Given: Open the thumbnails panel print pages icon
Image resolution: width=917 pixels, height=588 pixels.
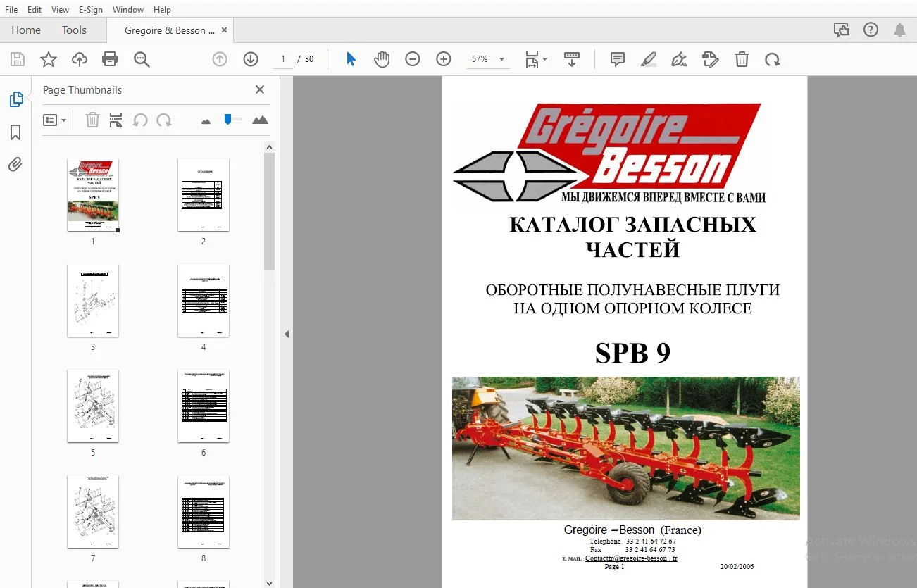Looking at the screenshot, I should (116, 120).
